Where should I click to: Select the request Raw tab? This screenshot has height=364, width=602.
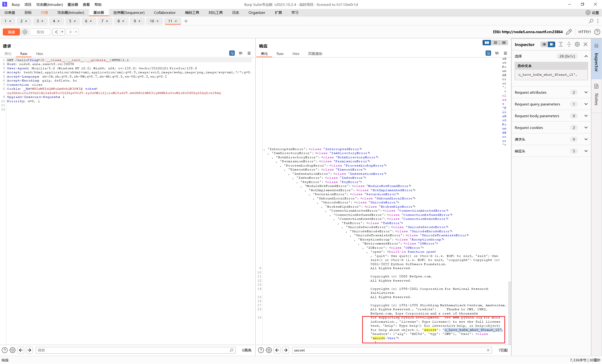[24, 54]
